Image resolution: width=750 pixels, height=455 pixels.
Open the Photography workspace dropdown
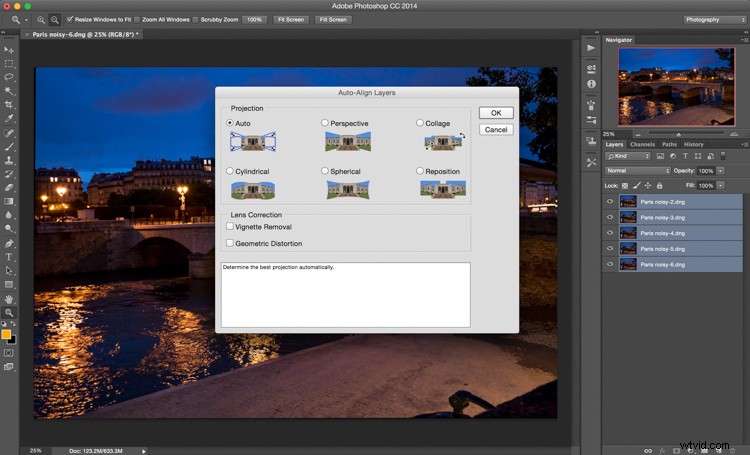point(715,20)
